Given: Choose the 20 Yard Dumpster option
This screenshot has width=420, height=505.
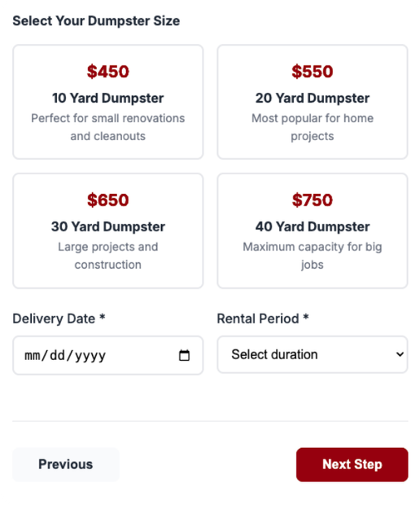Looking at the screenshot, I should coord(313,102).
